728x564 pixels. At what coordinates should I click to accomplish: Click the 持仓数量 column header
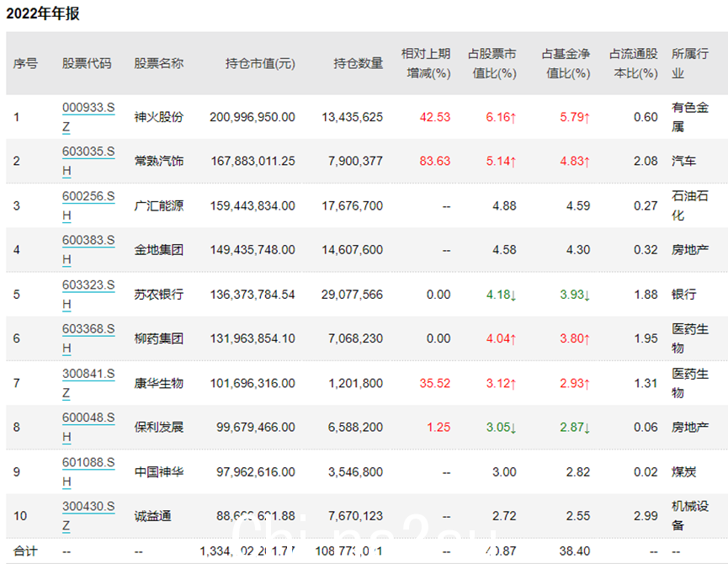[x=358, y=63]
